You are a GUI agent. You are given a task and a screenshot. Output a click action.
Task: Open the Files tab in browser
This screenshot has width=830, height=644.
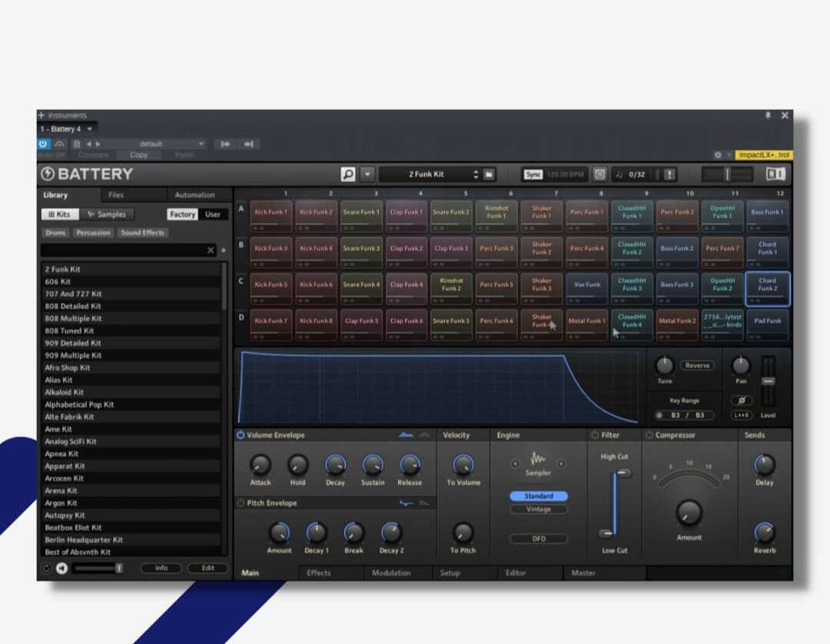[116, 195]
